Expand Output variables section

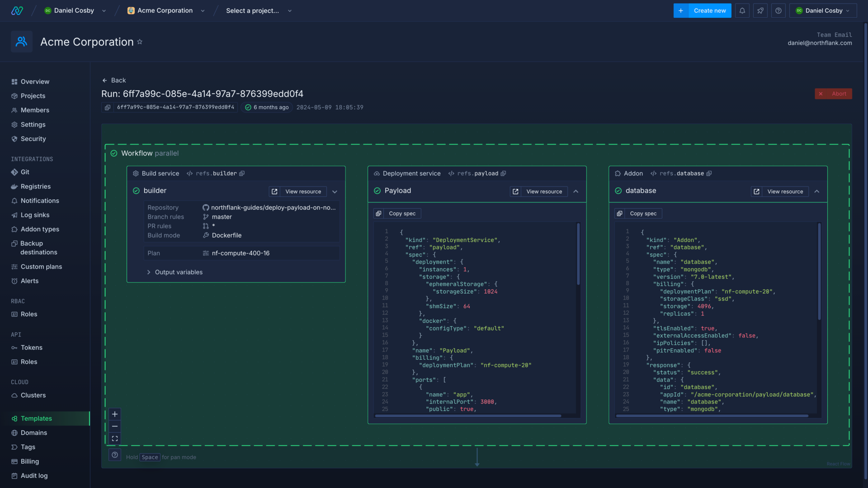pos(175,272)
